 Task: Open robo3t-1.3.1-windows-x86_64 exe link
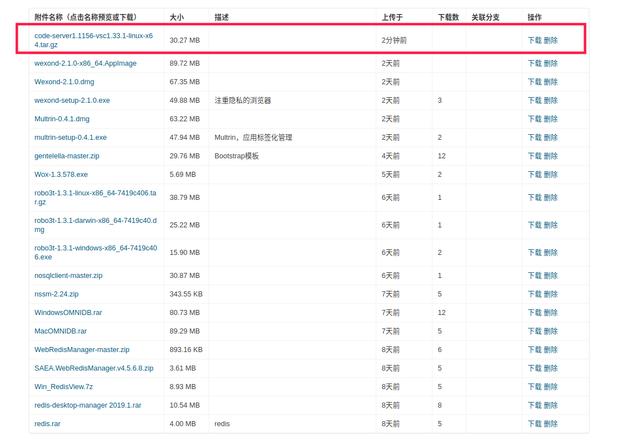tap(96, 252)
